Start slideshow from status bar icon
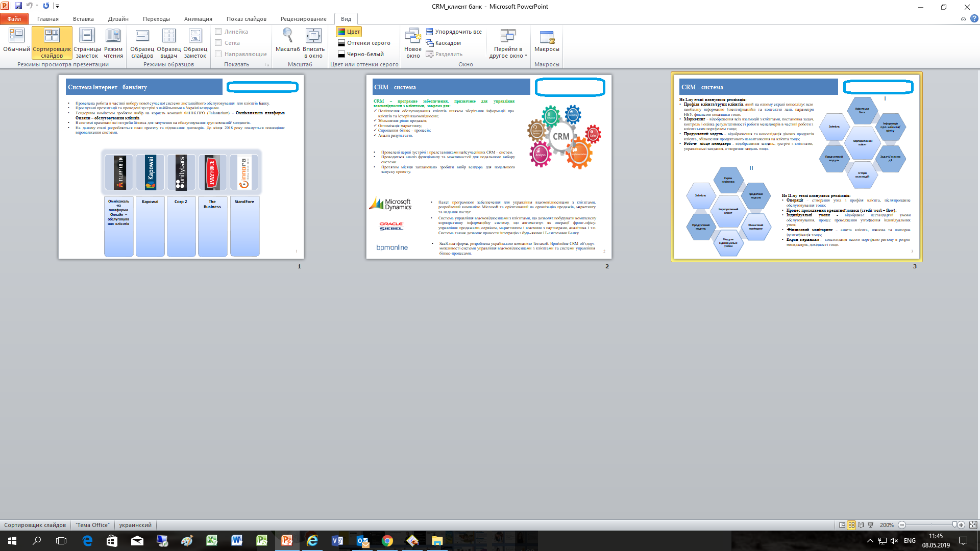980x551 pixels. coord(871,525)
